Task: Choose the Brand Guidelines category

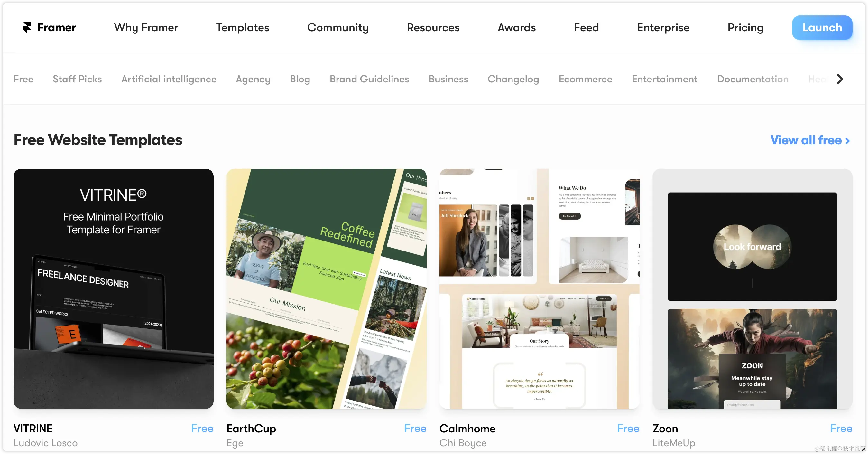Action: (x=369, y=79)
